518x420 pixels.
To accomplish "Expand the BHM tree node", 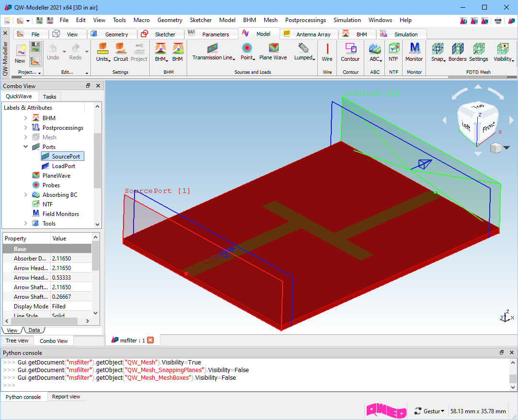I will [x=26, y=118].
